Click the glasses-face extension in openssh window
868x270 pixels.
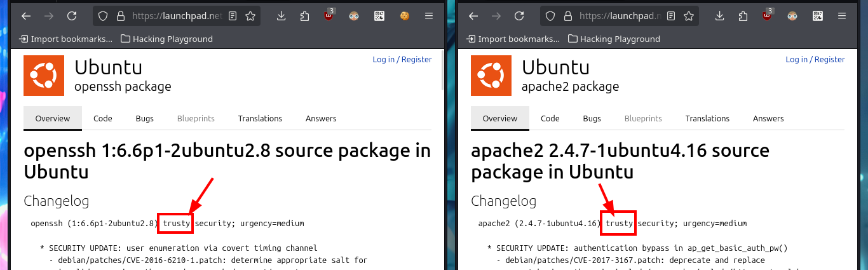[x=354, y=16]
